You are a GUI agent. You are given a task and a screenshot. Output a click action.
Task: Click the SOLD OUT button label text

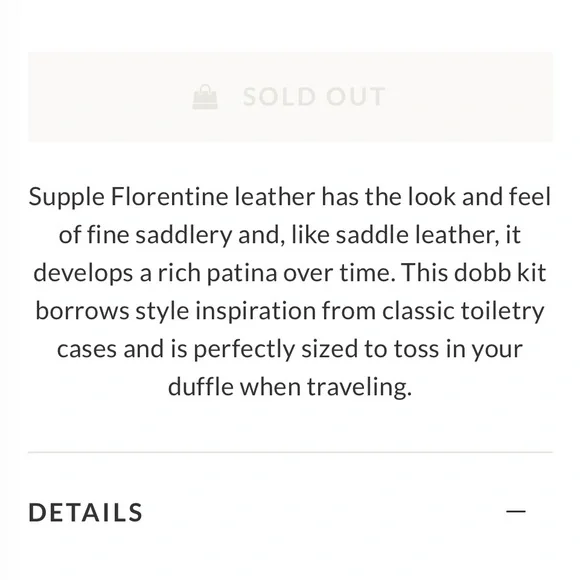click(x=314, y=97)
